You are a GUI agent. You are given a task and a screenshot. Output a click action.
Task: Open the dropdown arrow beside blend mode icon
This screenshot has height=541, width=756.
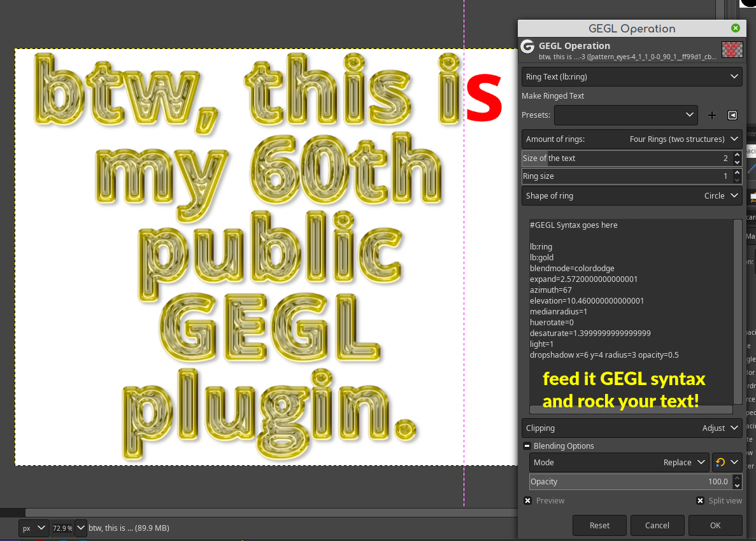734,463
